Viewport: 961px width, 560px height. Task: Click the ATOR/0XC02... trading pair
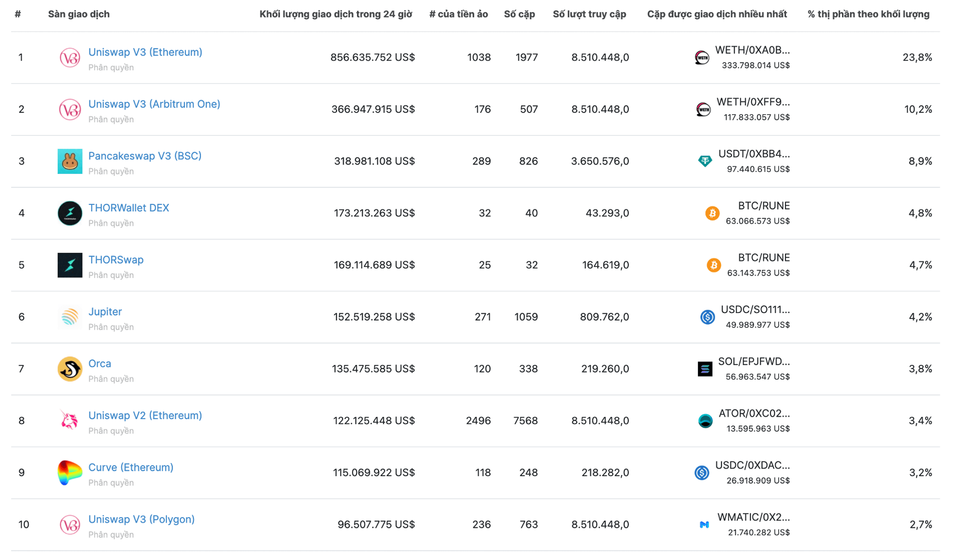(755, 413)
